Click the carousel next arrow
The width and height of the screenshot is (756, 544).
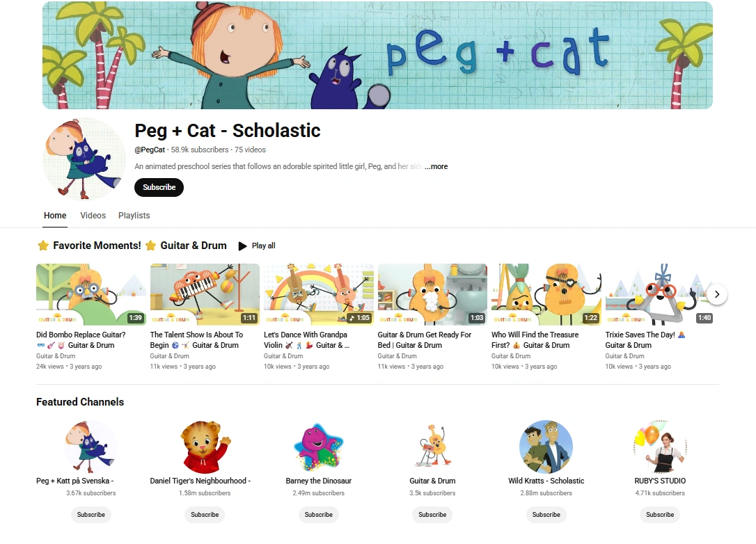(x=716, y=294)
